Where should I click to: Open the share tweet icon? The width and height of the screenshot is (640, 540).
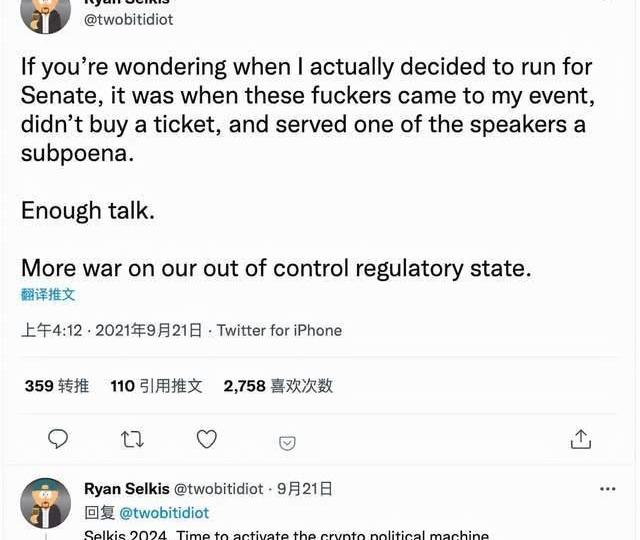(581, 439)
